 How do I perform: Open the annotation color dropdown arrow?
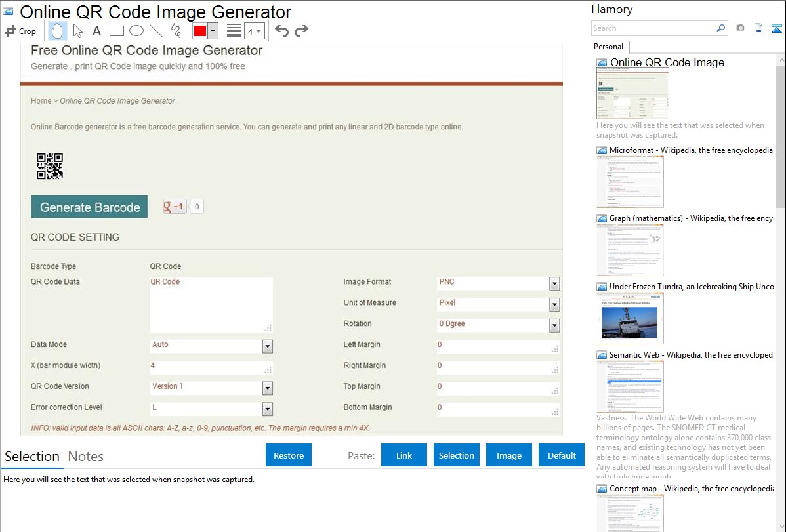coord(213,31)
